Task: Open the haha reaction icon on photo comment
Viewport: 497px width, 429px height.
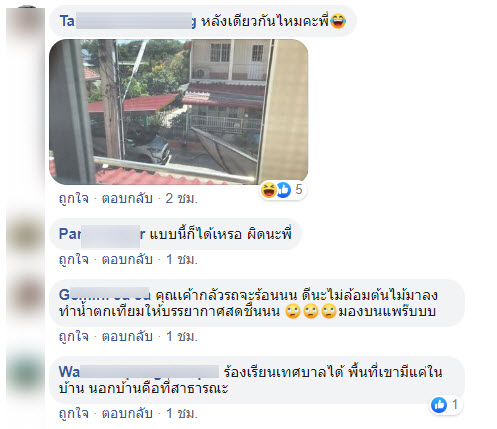Action: coord(269,190)
